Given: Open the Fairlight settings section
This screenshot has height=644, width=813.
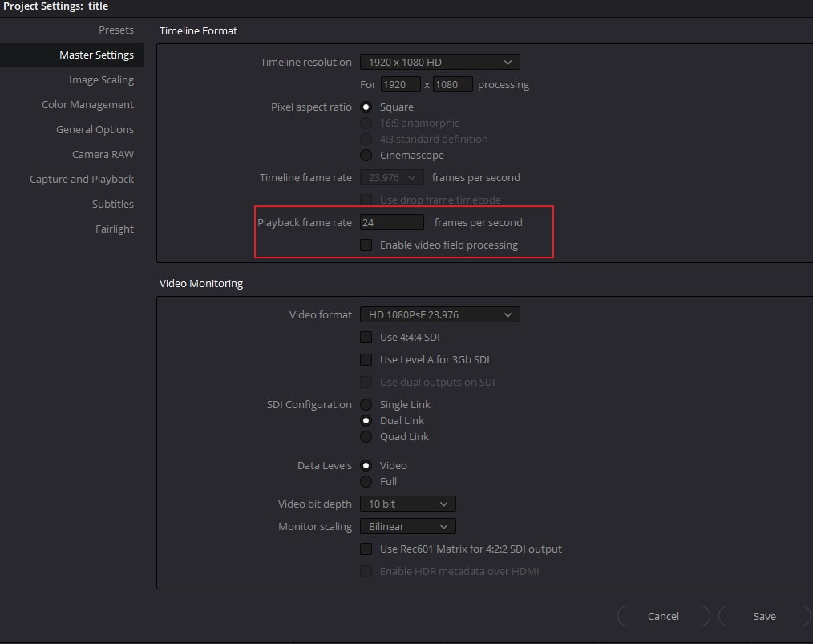Looking at the screenshot, I should [114, 229].
